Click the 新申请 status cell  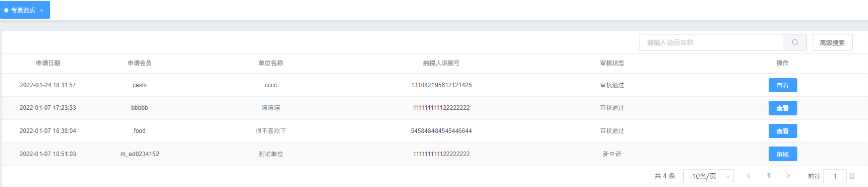pos(612,154)
